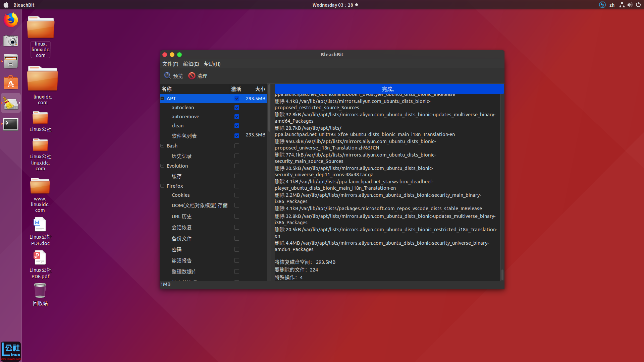Toggle the autoremove checkbox
Screen dimensions: 644x362
click(x=237, y=117)
